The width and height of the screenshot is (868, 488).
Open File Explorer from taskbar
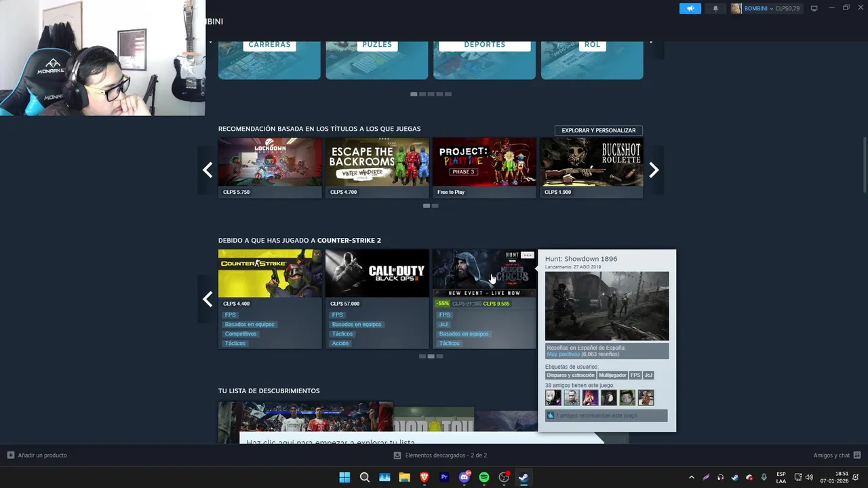(x=404, y=477)
